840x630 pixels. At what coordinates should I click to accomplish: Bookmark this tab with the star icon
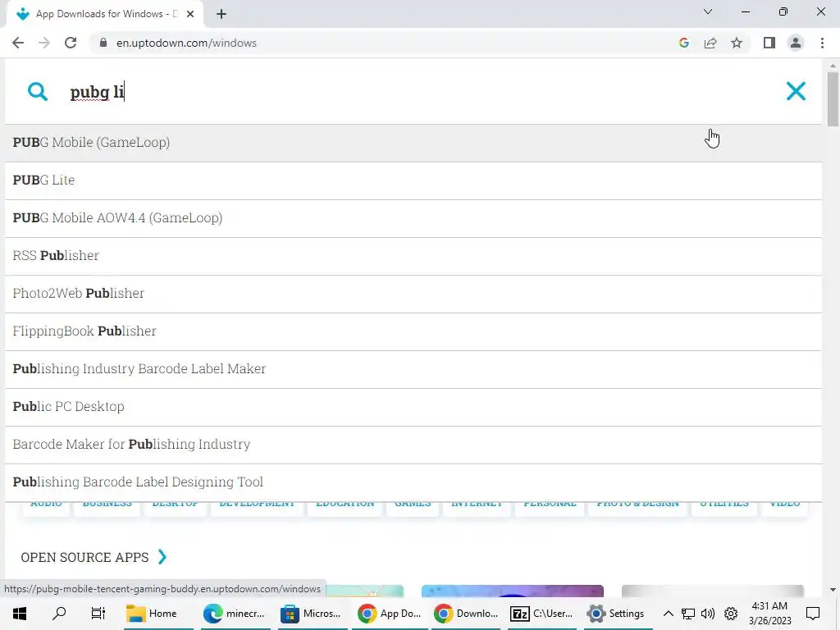(737, 43)
